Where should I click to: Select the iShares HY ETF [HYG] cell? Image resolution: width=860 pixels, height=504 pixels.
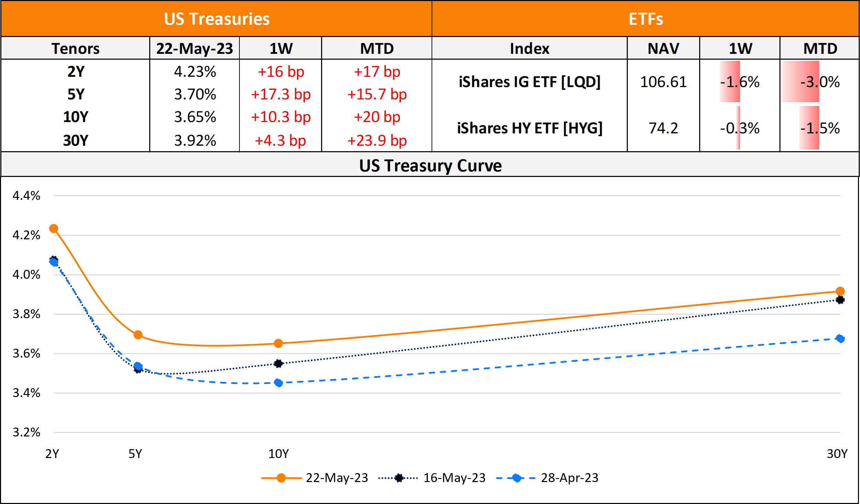(530, 128)
